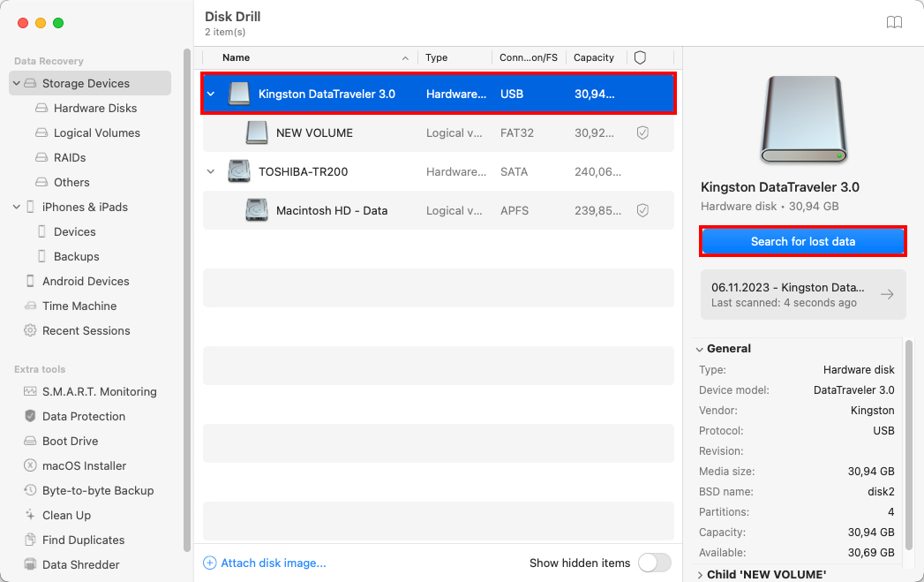The image size is (924, 582).
Task: Open the 06.11.2023 Kingston previous scan session
Action: point(802,294)
